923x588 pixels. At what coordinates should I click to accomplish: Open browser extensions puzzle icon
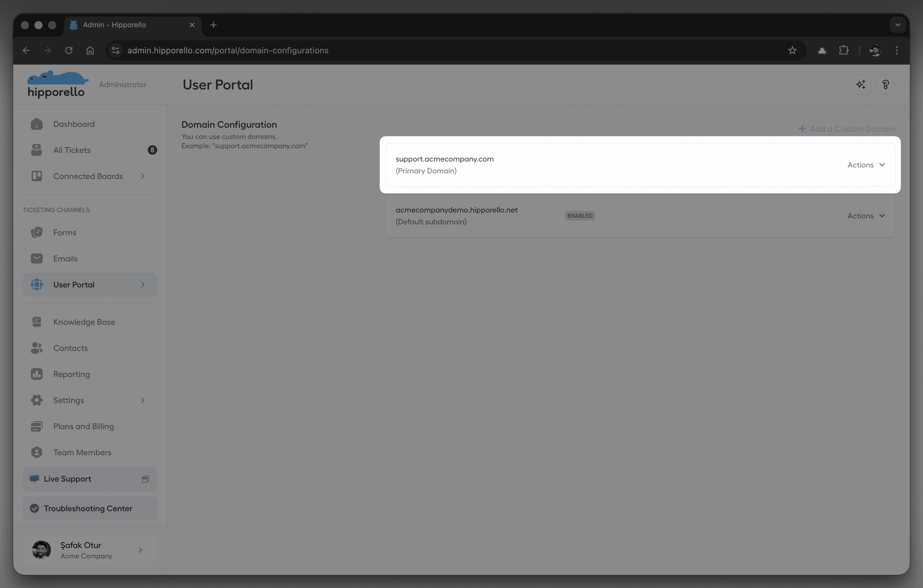844,50
